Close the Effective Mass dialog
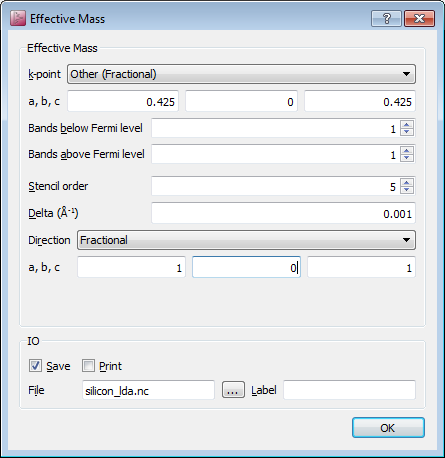This screenshot has width=445, height=458. tap(419, 18)
